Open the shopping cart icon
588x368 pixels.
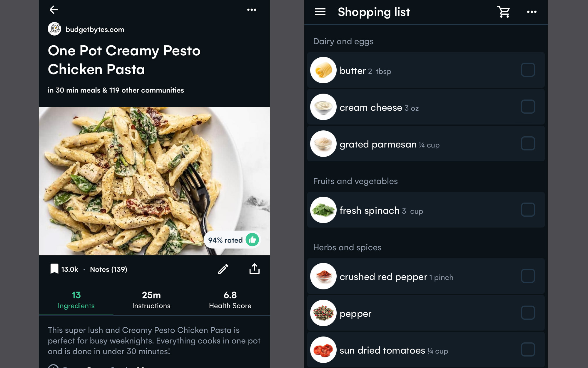(x=504, y=12)
